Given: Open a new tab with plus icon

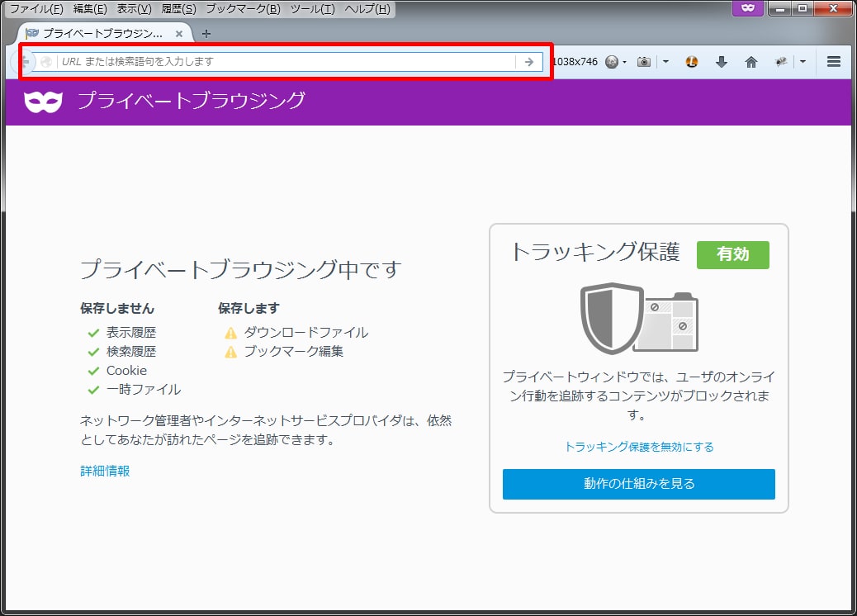Looking at the screenshot, I should tap(206, 34).
